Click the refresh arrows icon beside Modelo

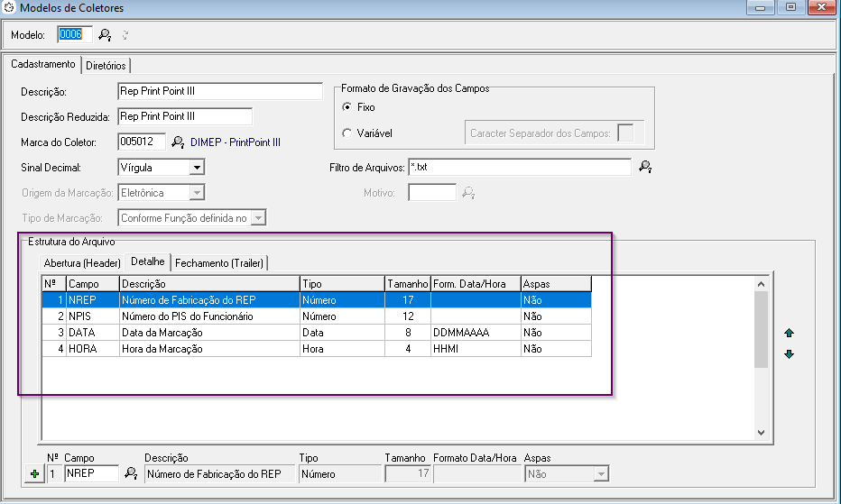[125, 35]
